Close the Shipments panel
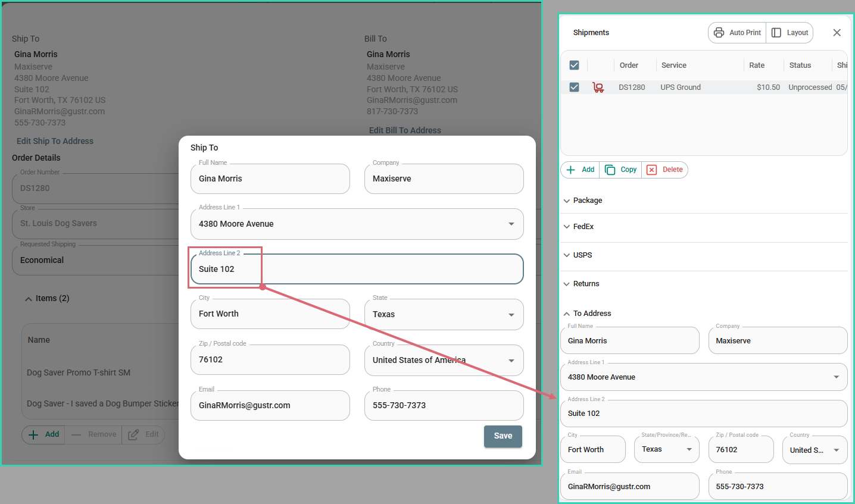This screenshot has height=504, width=855. click(837, 33)
